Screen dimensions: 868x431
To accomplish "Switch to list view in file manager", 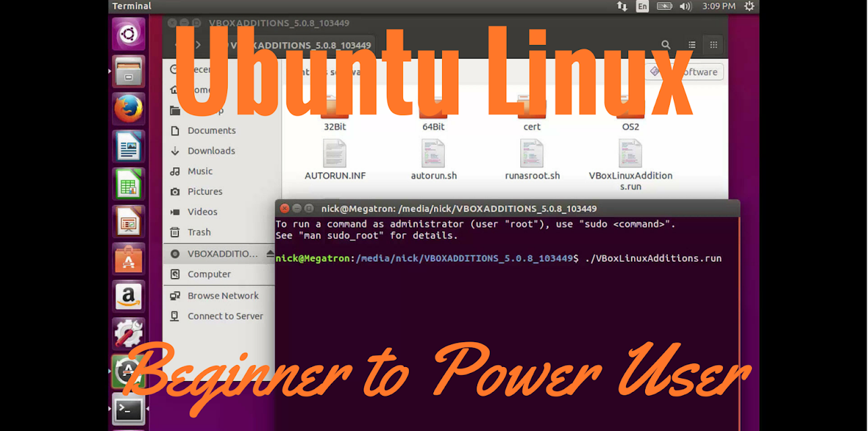I will [x=691, y=44].
